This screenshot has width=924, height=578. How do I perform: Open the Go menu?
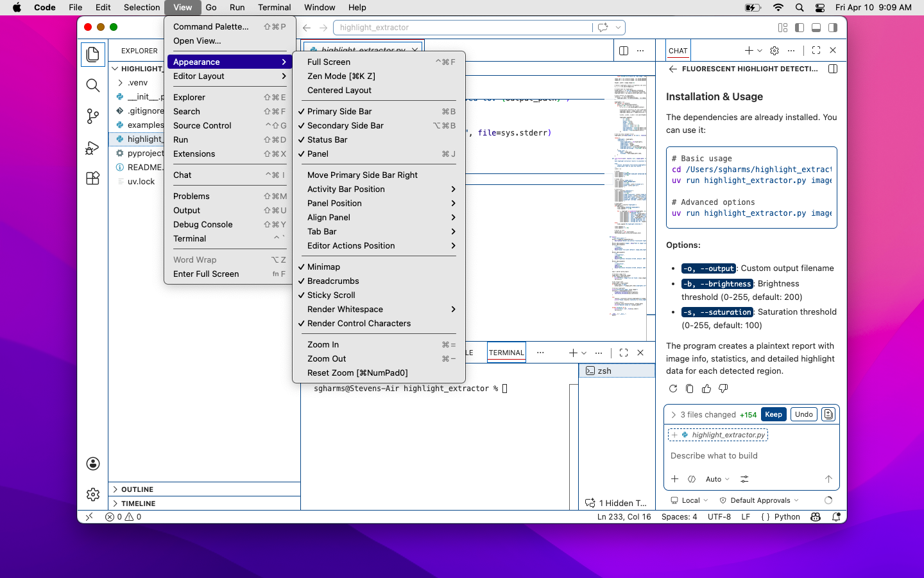coord(211,7)
